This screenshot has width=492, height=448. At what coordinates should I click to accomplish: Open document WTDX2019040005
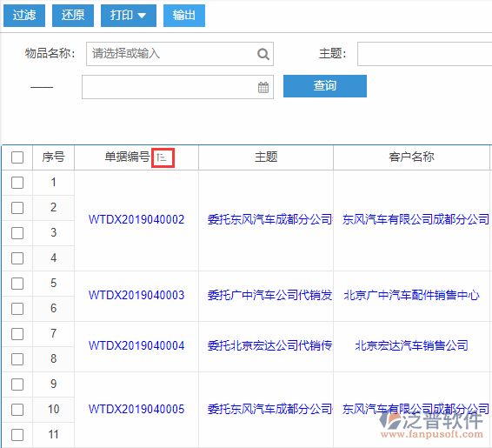tap(136, 410)
